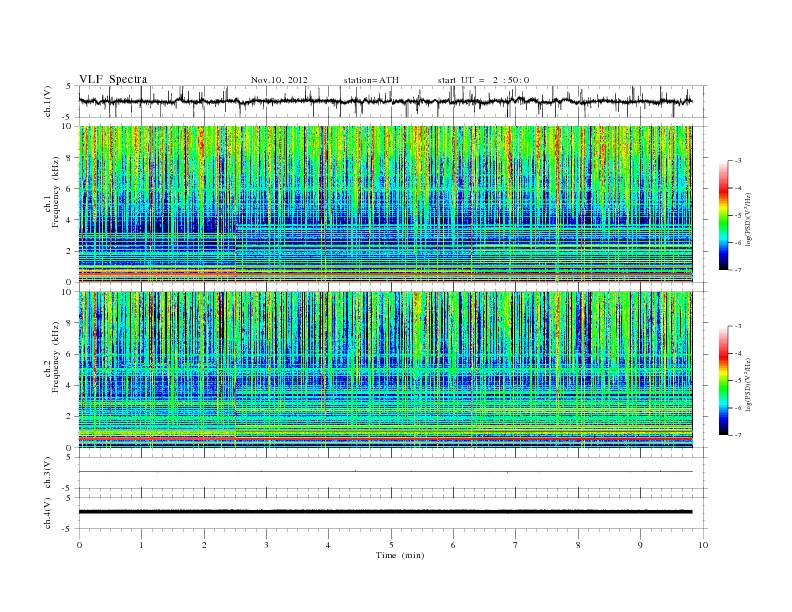Click the "VLF Spectra" title text
Viewport: 792px width, 612px height.
point(113,79)
